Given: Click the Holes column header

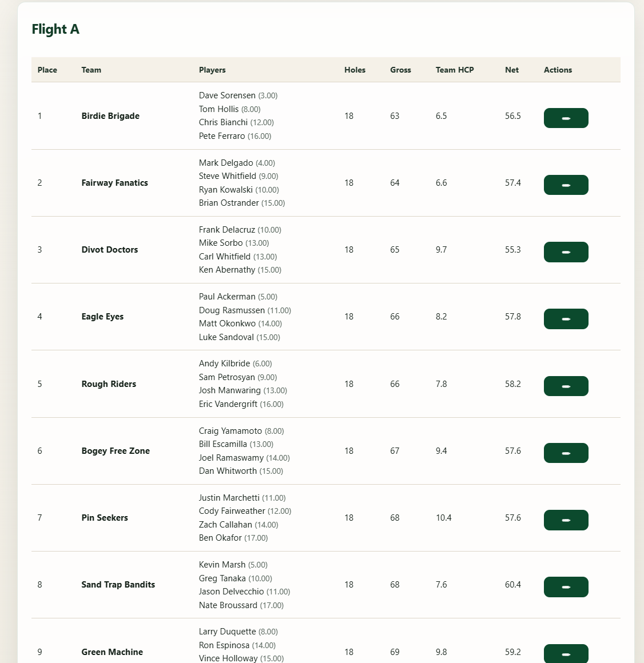Looking at the screenshot, I should coord(355,70).
